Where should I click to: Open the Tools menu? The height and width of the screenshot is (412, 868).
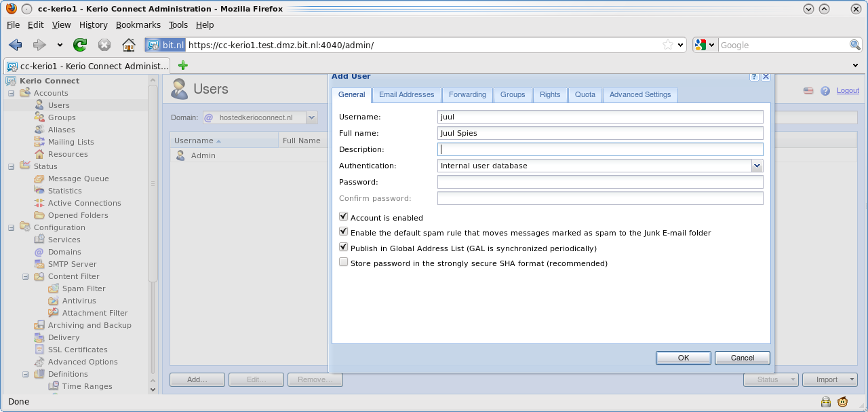178,25
